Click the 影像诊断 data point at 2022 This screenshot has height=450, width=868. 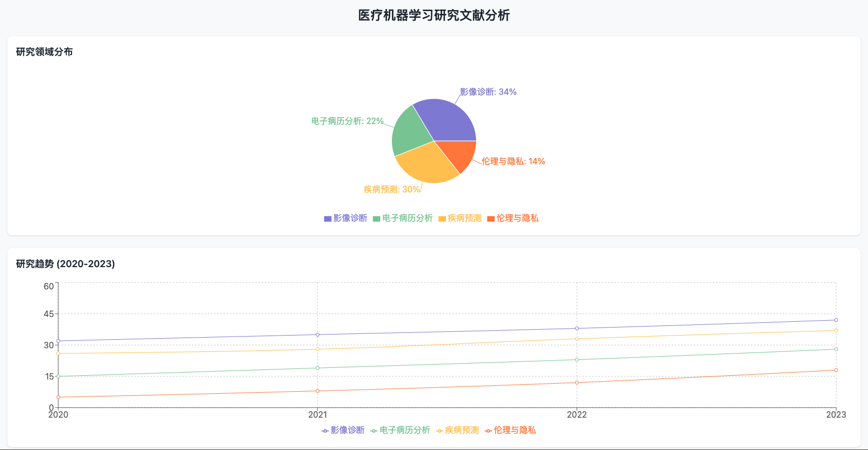click(x=577, y=329)
